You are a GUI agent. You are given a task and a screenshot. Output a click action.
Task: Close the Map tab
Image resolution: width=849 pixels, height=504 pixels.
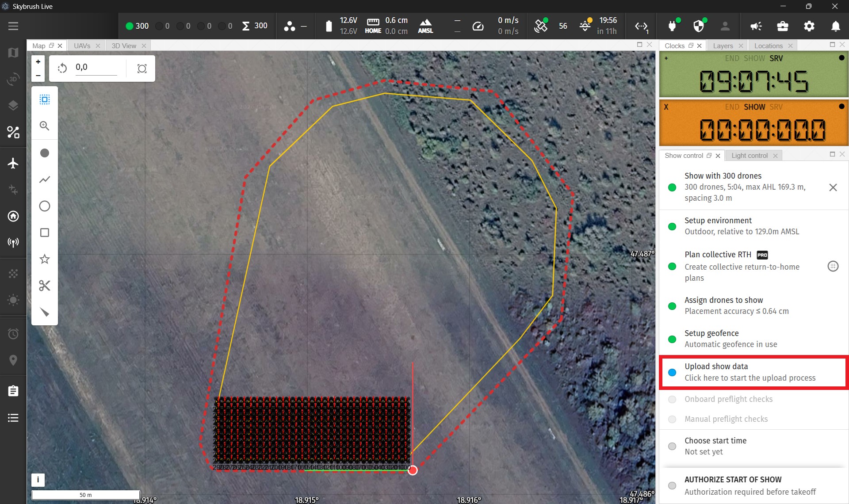coord(60,46)
